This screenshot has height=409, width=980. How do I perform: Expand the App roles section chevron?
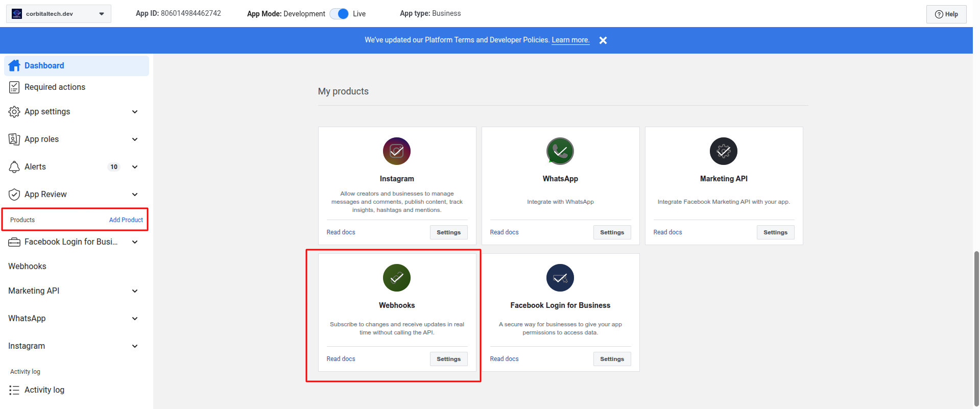coord(135,139)
